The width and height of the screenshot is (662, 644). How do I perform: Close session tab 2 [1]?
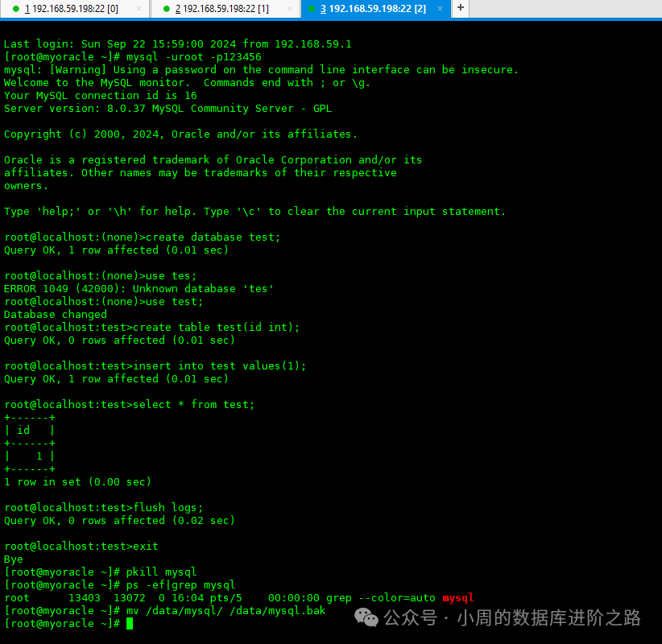(x=289, y=8)
